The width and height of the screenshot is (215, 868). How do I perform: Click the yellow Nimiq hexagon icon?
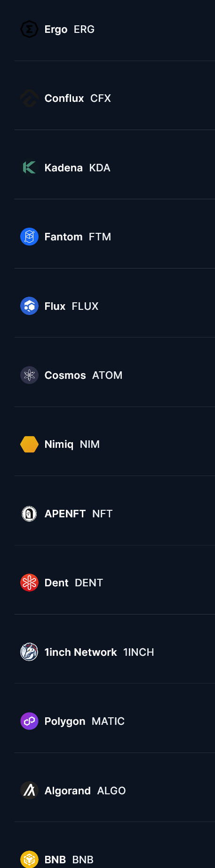click(29, 444)
